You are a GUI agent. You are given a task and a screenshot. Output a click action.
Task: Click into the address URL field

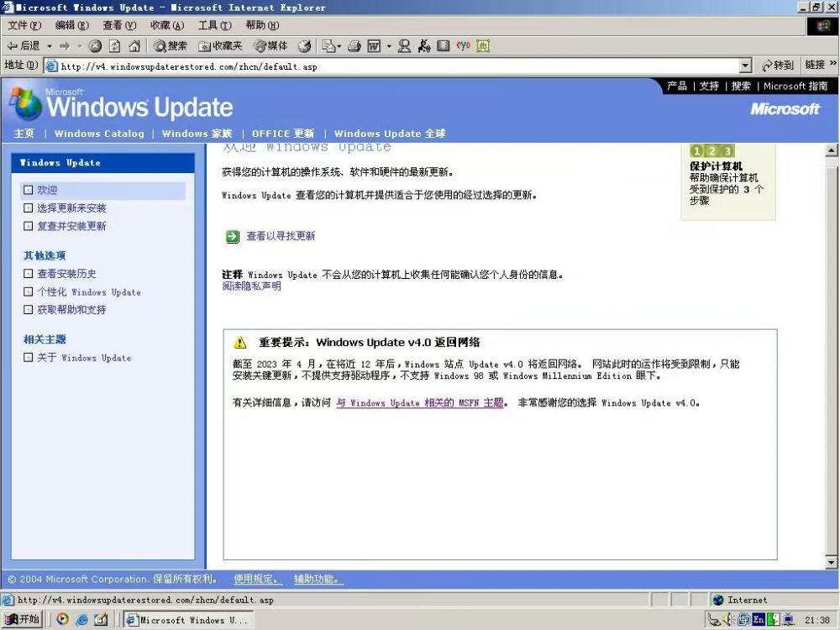395,66
